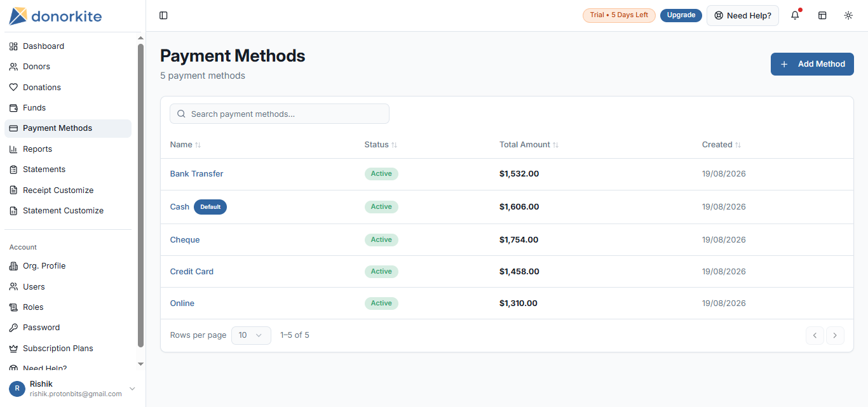Click the Password key icon
The image size is (868, 407).
[13, 328]
